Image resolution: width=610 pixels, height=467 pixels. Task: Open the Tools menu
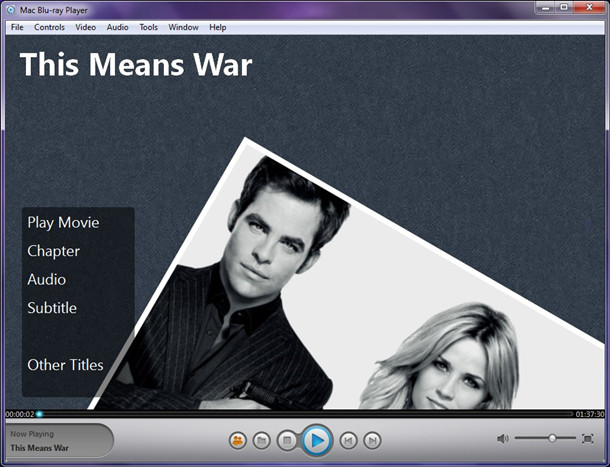(x=149, y=27)
